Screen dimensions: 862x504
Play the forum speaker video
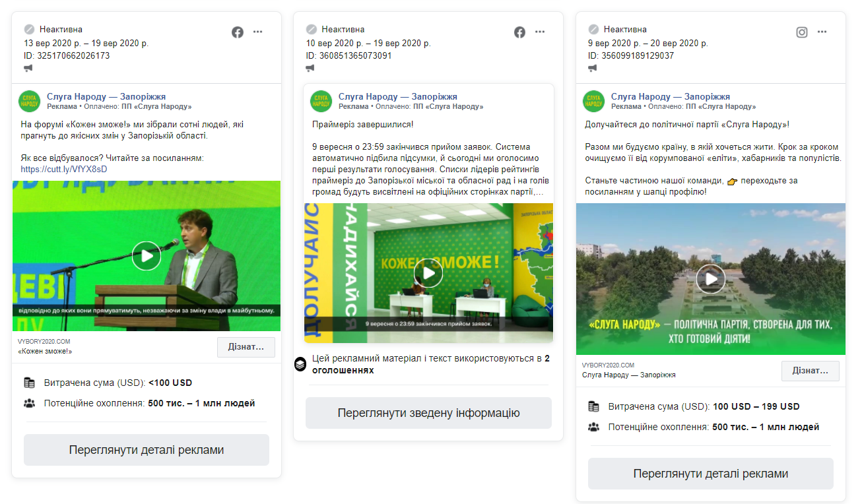[x=147, y=256]
